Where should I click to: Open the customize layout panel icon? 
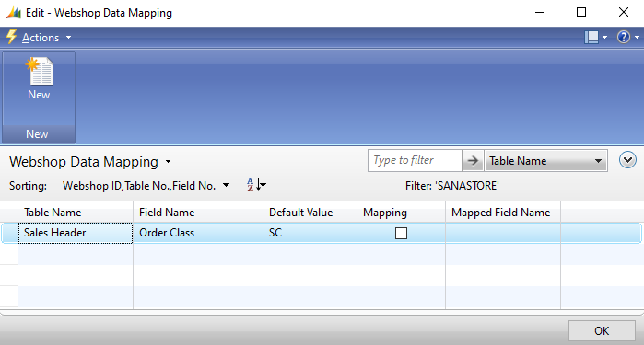click(x=591, y=38)
